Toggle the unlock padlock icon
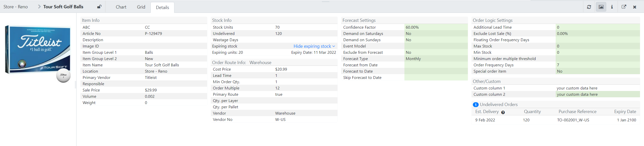 [99, 7]
